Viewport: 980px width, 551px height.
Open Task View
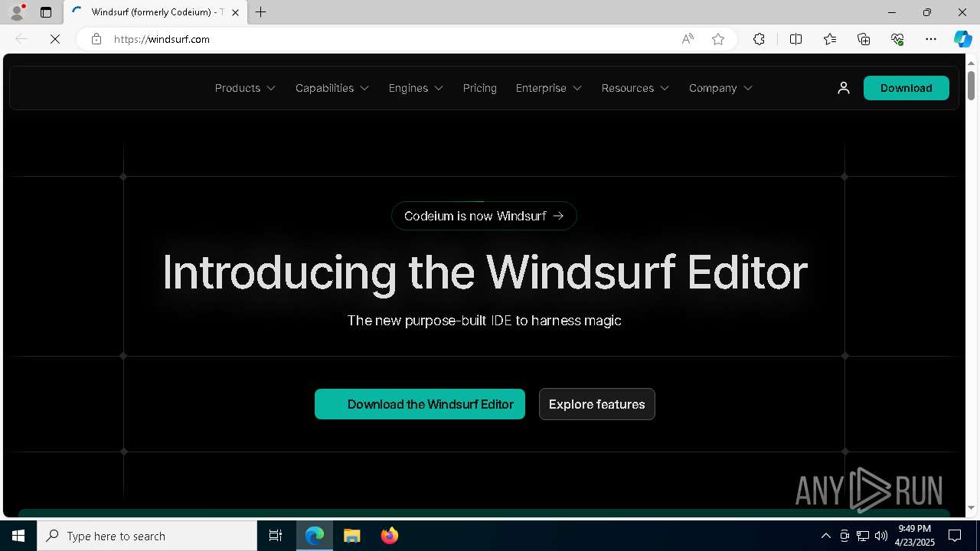click(x=276, y=536)
